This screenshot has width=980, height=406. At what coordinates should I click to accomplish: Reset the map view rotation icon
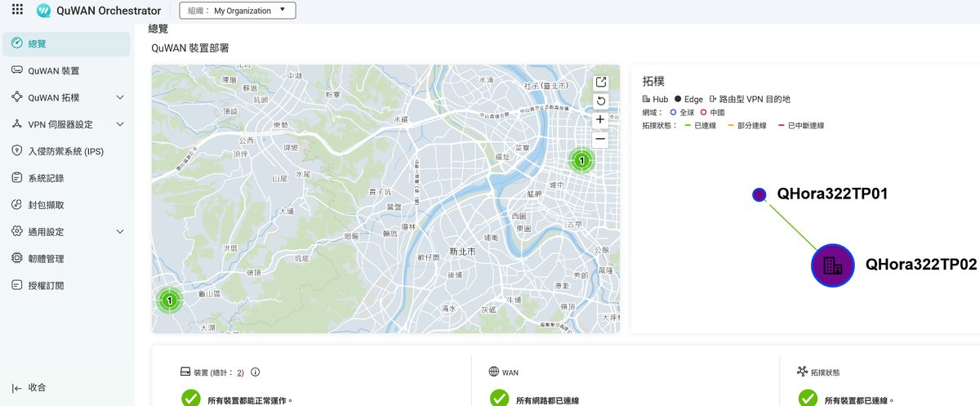[x=600, y=100]
